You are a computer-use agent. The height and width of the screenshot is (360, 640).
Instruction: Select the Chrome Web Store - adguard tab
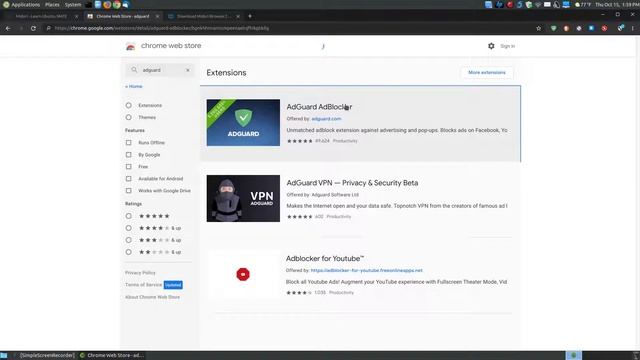[x=122, y=16]
